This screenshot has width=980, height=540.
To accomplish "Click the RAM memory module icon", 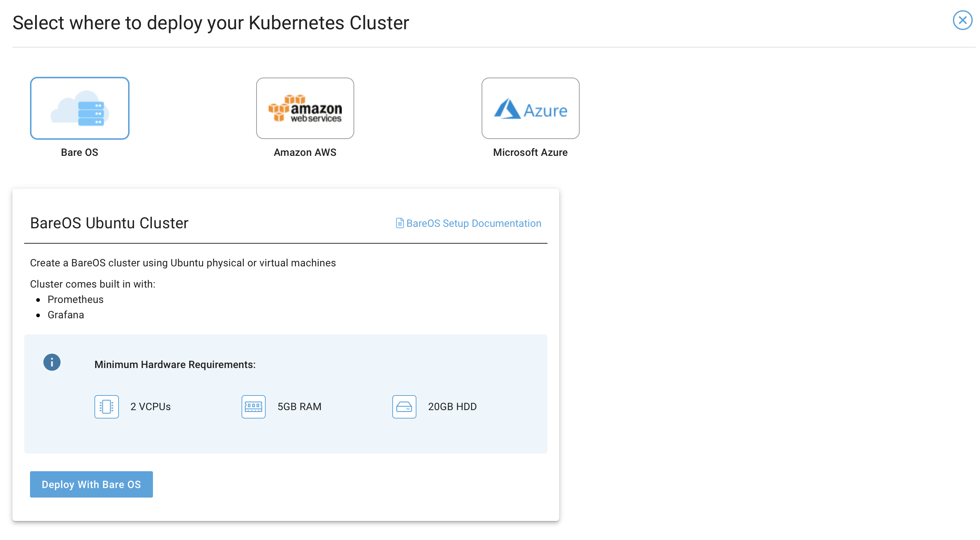I will [x=253, y=406].
